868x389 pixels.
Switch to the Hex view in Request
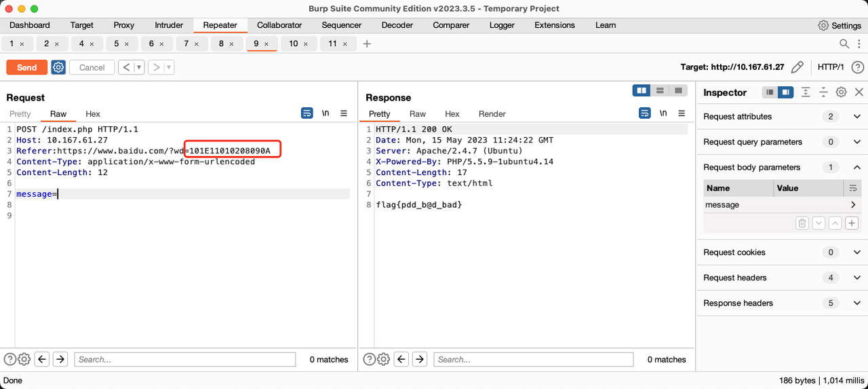click(93, 114)
